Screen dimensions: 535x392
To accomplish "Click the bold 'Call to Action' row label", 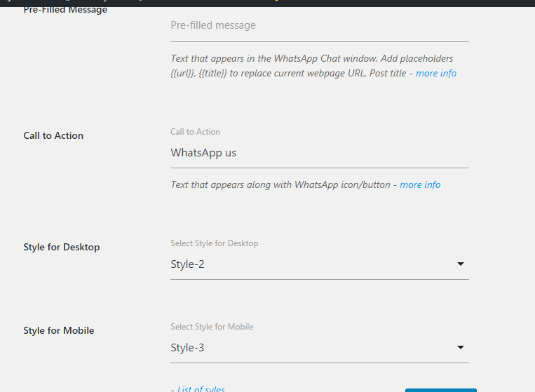I will pyautogui.click(x=53, y=135).
